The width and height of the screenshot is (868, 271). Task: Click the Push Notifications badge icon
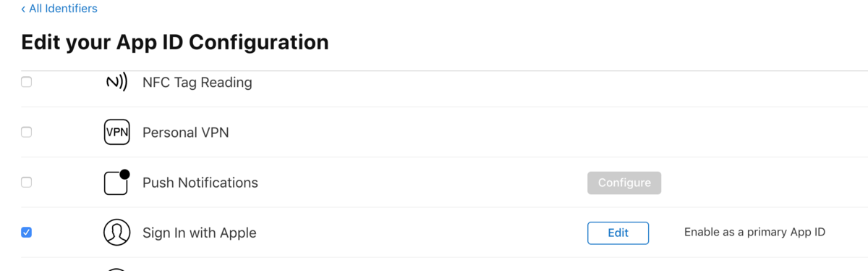tap(116, 182)
